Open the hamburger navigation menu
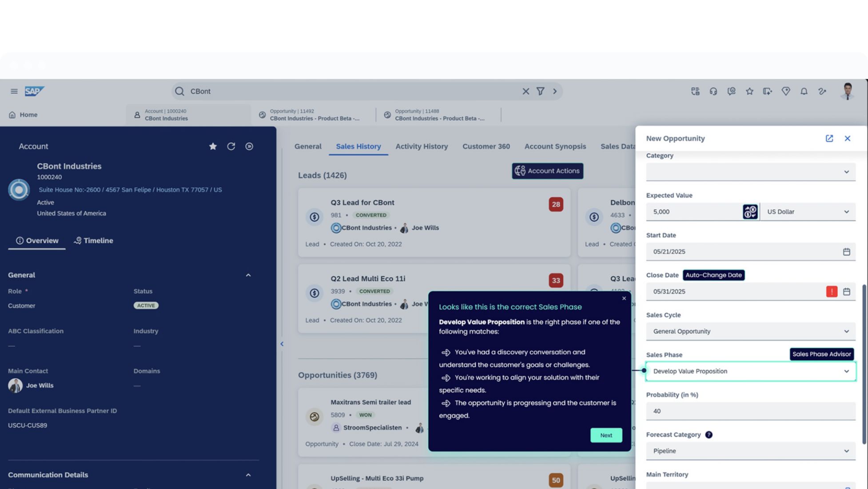Image resolution: width=868 pixels, height=489 pixels. click(14, 91)
